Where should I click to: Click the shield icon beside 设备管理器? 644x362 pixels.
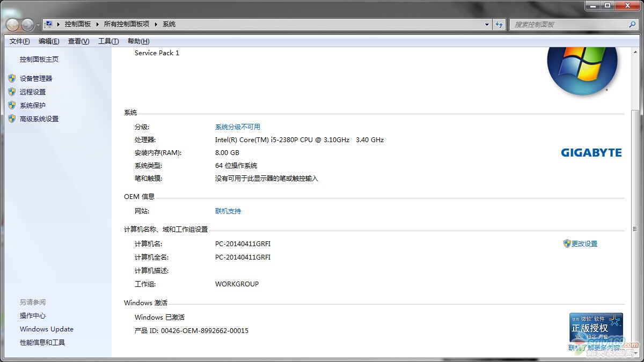click(12, 78)
